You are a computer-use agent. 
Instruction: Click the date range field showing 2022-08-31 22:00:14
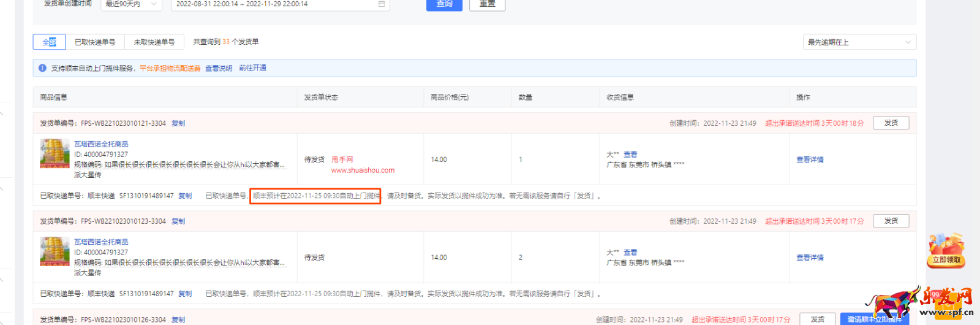pos(280,4)
